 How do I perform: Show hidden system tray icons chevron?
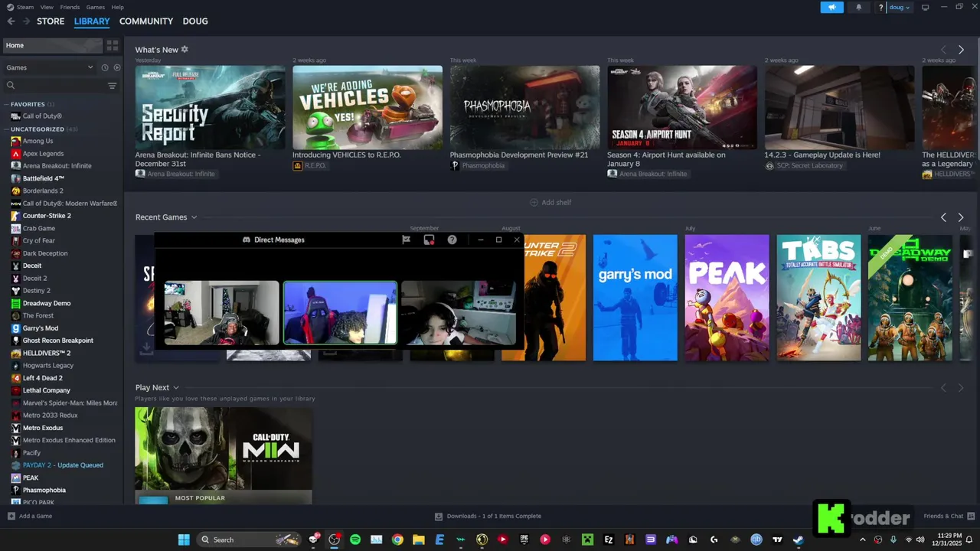[x=863, y=540]
